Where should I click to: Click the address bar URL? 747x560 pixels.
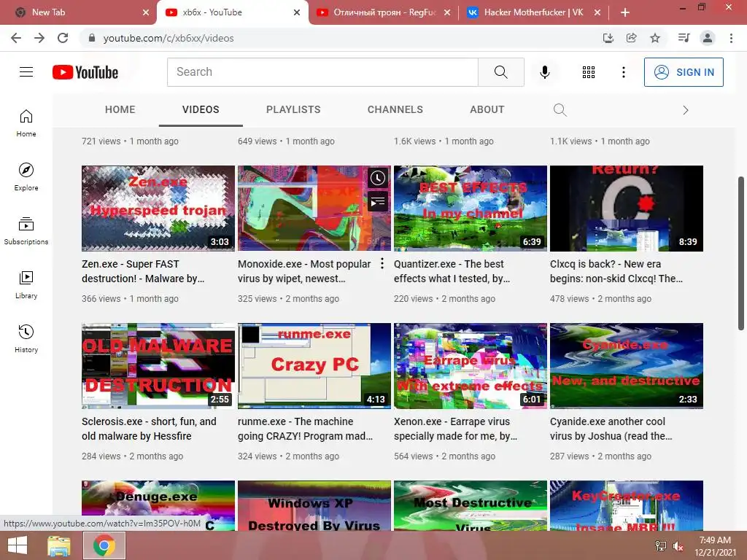coord(169,38)
